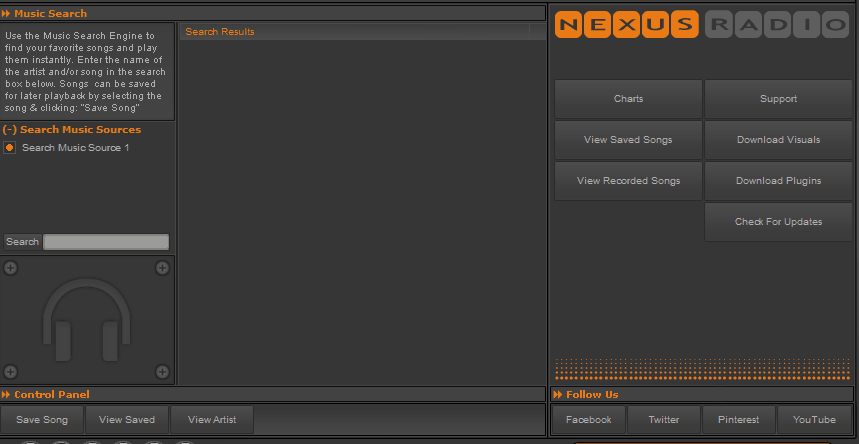The image size is (859, 444).
Task: Click the Search button
Action: [22, 242]
